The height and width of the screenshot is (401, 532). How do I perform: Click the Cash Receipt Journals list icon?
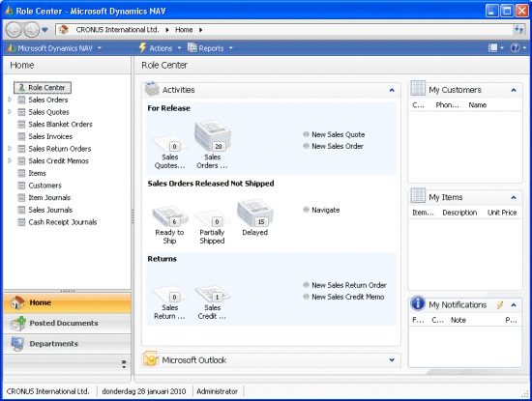click(x=21, y=222)
